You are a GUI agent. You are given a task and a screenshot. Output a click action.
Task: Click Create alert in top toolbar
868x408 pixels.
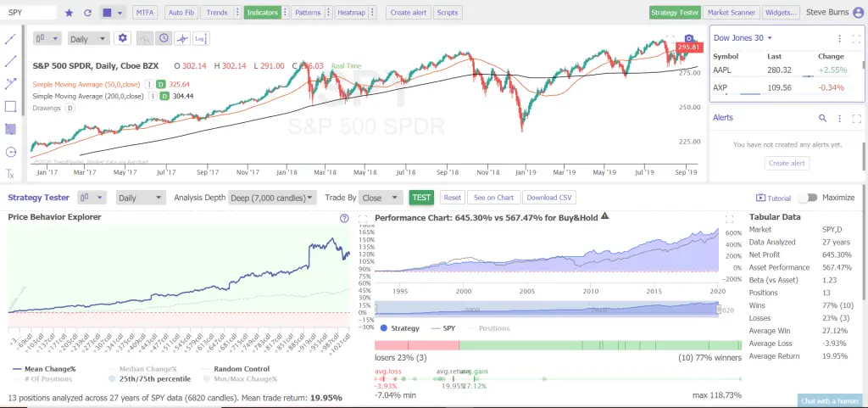coord(408,12)
